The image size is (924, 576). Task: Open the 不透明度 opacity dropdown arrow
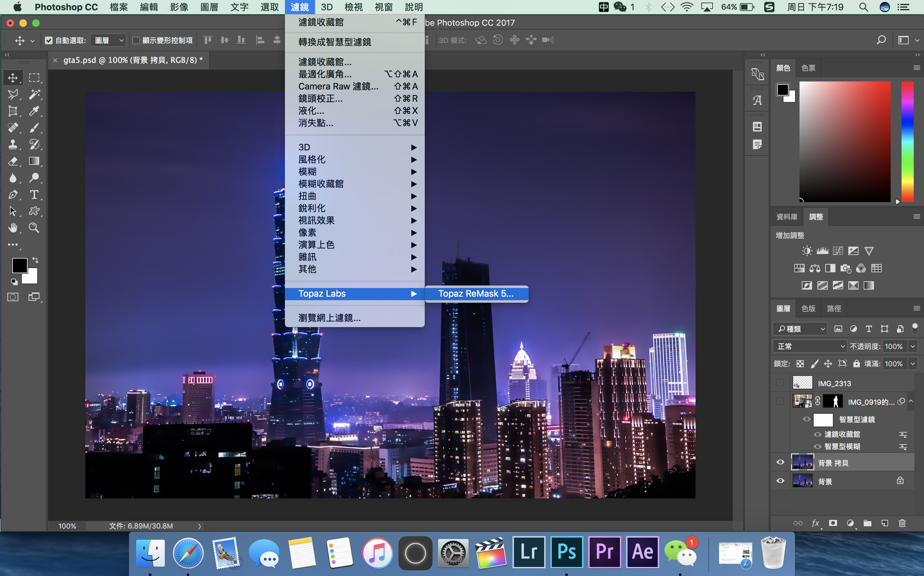(912, 346)
